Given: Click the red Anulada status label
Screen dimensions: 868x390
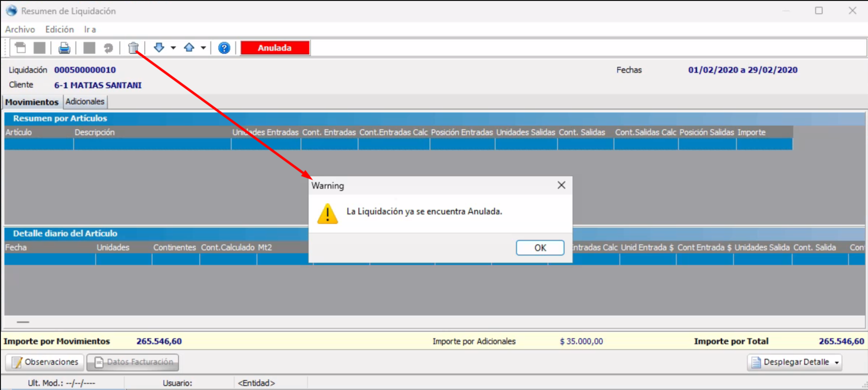Looking at the screenshot, I should (275, 48).
